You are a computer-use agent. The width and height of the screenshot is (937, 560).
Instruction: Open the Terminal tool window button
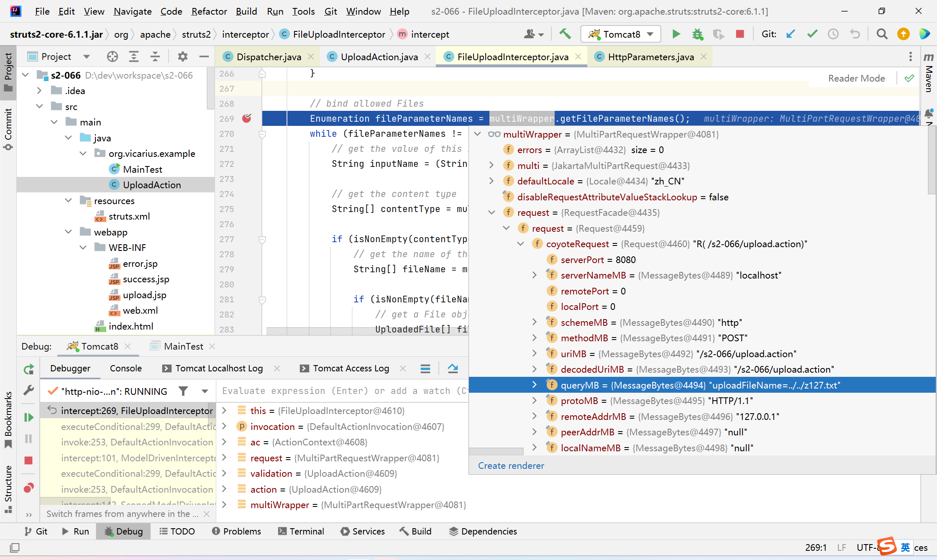[301, 531]
